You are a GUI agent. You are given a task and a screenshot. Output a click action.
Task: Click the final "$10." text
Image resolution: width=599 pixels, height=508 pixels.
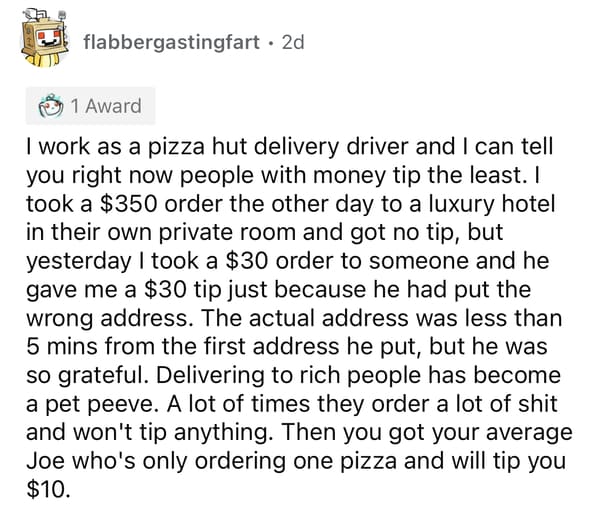pos(49,490)
